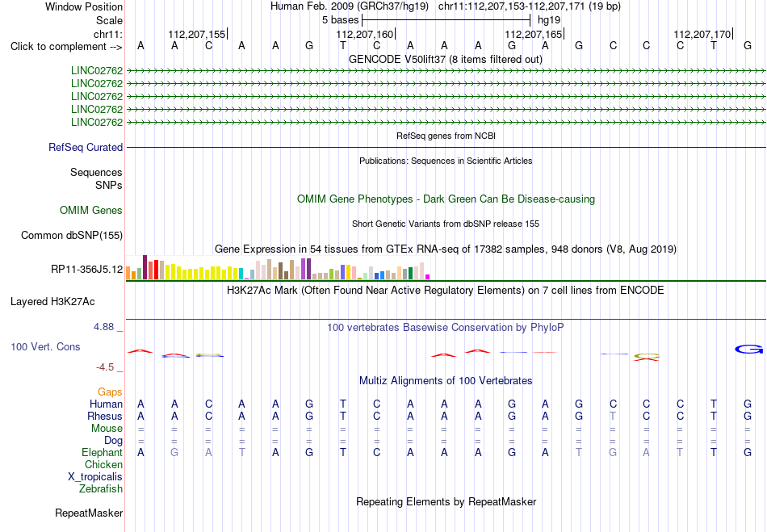Click the magenta last GTEx bar

pos(428,277)
